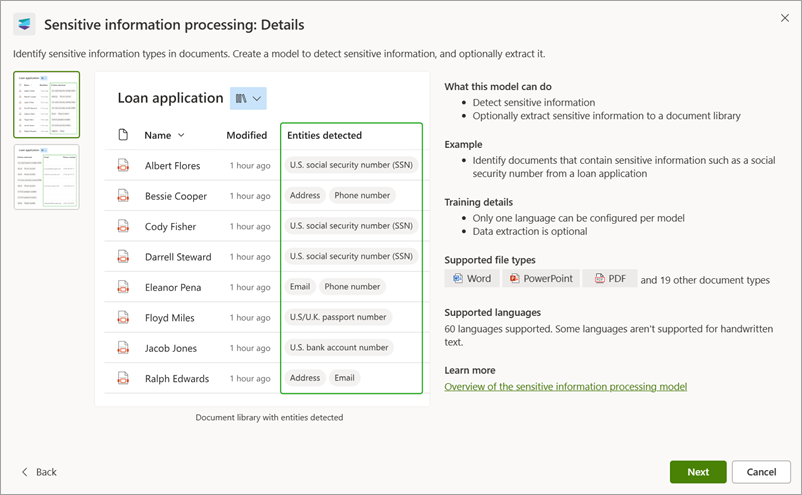802x495 pixels.
Task: Click the PDF icon for Floyd Miles
Action: (123, 318)
